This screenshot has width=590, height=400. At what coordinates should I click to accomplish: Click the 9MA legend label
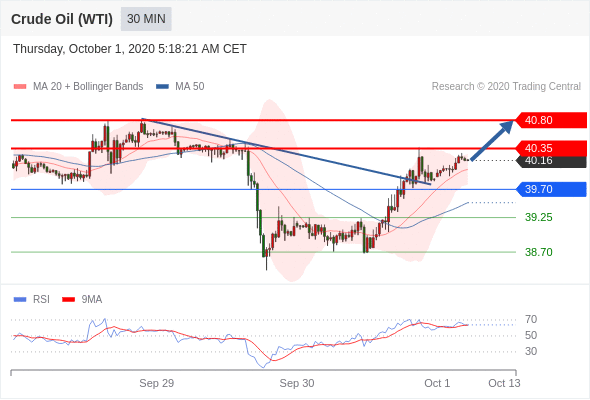click(x=92, y=300)
